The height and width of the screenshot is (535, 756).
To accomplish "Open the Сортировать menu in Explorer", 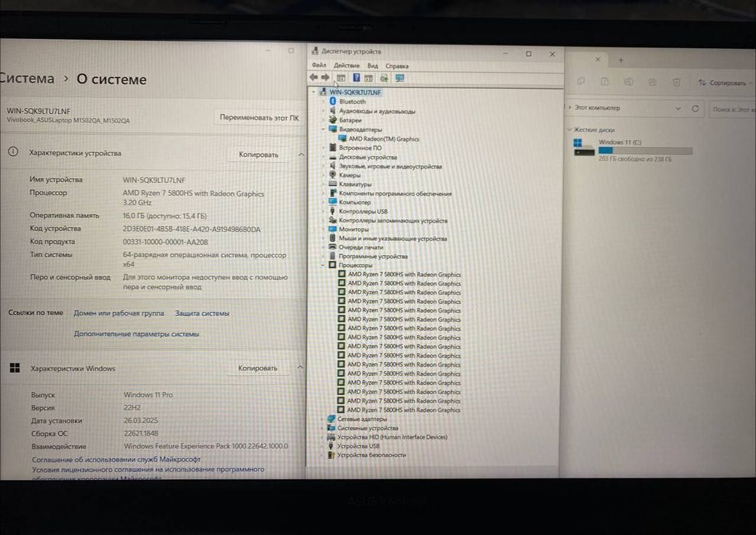I will (x=724, y=83).
